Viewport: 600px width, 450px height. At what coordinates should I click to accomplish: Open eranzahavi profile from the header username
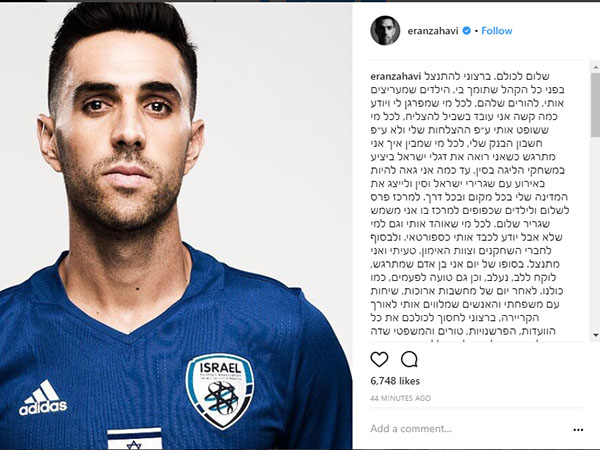pos(433,31)
